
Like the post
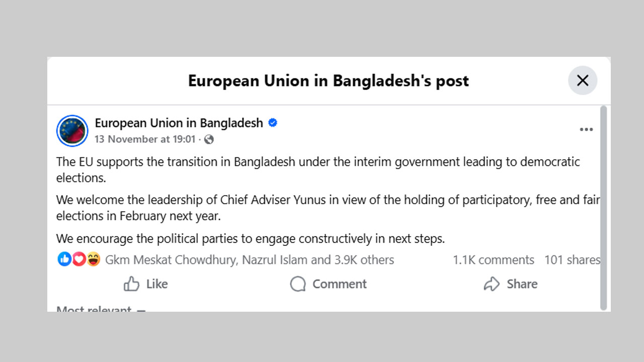[146, 284]
